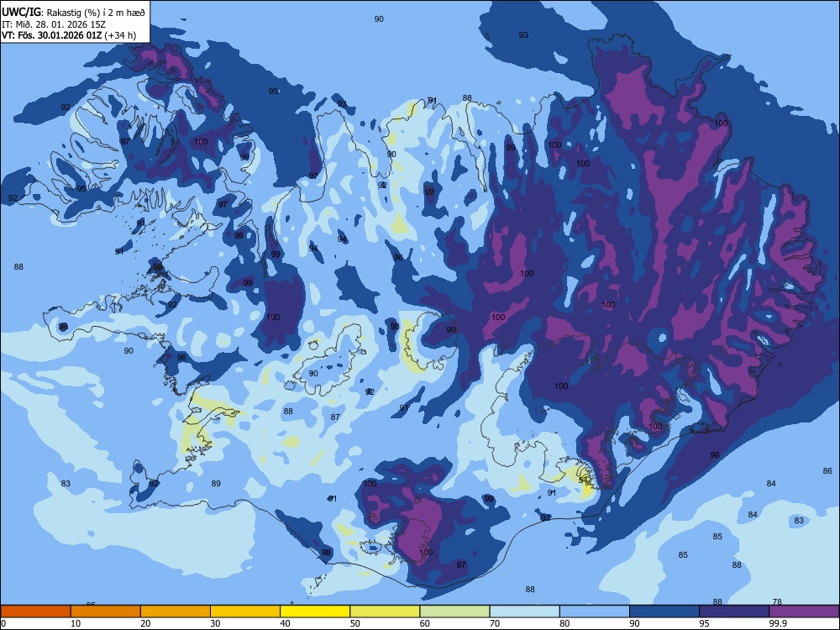
Task: Select the light blue 80–90 legend swatch
Action: click(x=595, y=612)
